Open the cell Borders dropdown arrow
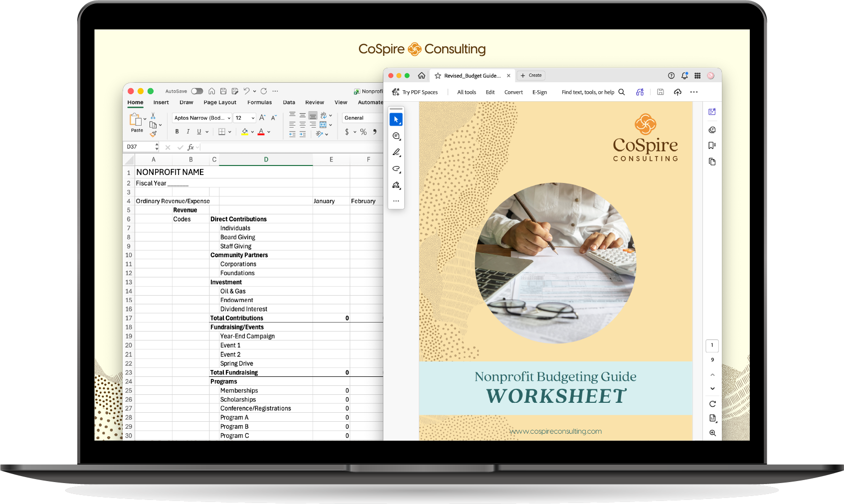This screenshot has height=504, width=844. pyautogui.click(x=230, y=132)
